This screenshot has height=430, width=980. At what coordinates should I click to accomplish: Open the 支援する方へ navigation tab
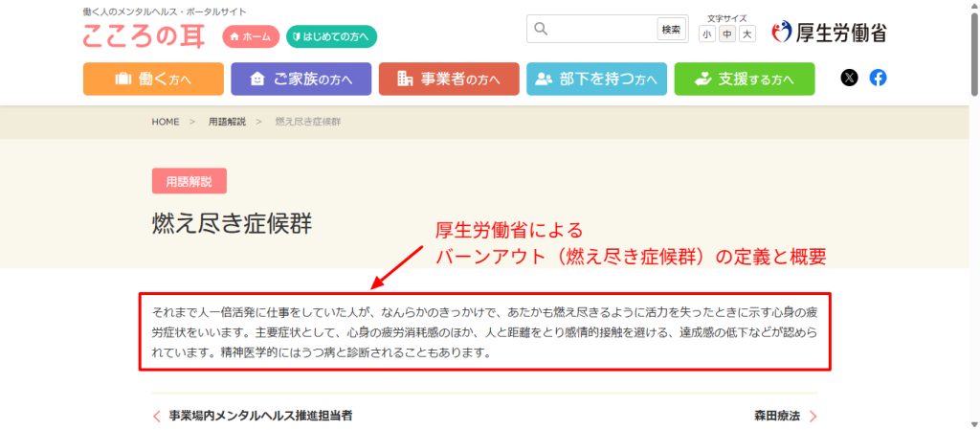pyautogui.click(x=745, y=79)
